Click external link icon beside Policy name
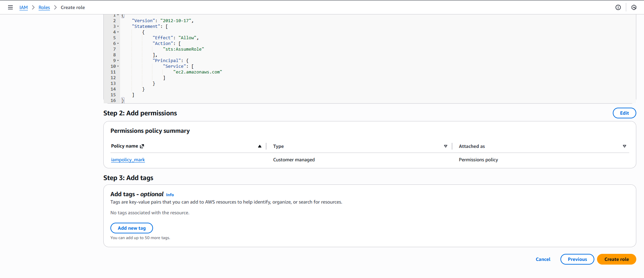This screenshot has height=278, width=644. point(142,146)
